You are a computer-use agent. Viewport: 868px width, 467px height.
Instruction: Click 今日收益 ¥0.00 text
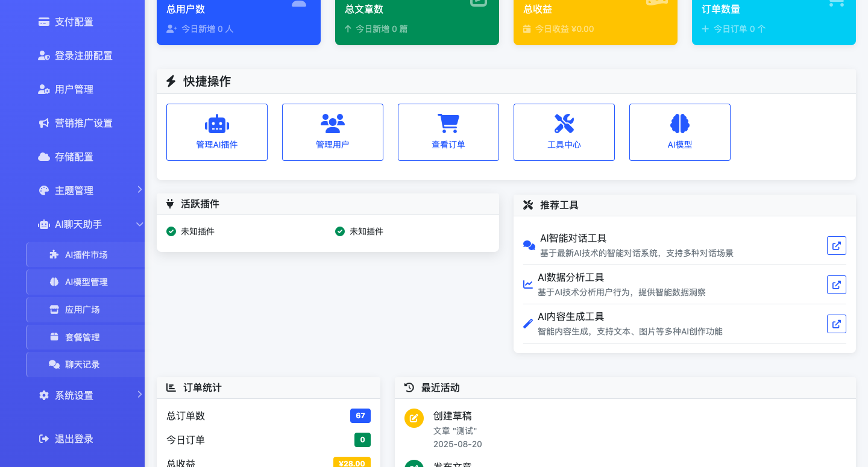click(x=565, y=29)
